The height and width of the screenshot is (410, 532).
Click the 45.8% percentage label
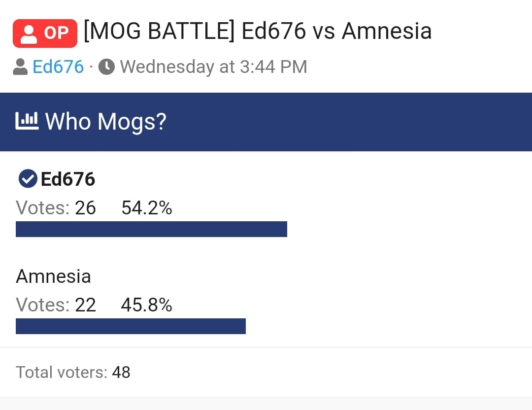coord(146,306)
